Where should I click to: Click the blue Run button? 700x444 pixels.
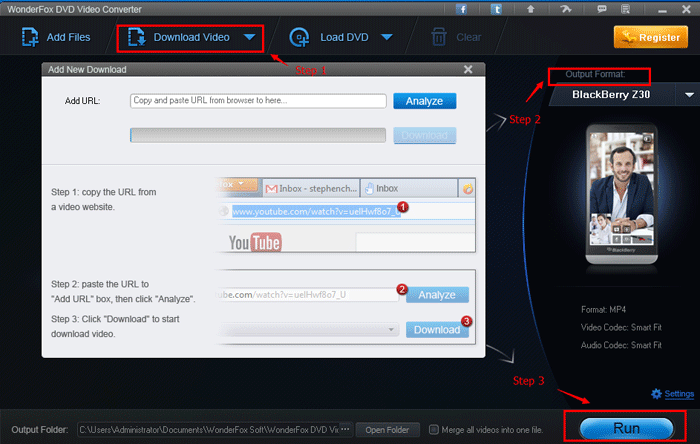626,428
